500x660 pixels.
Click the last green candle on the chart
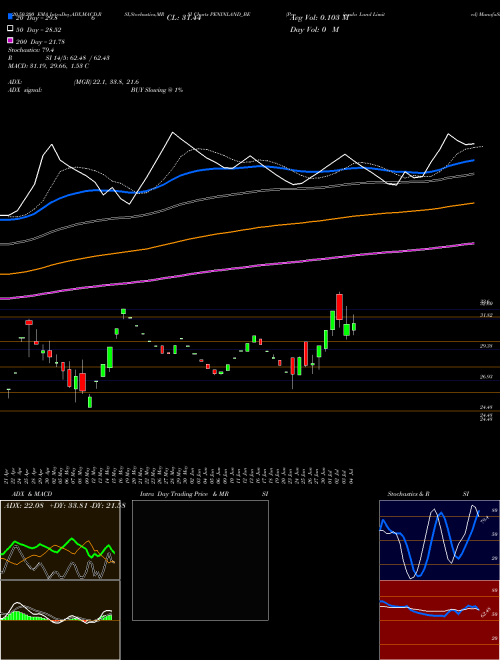click(354, 327)
